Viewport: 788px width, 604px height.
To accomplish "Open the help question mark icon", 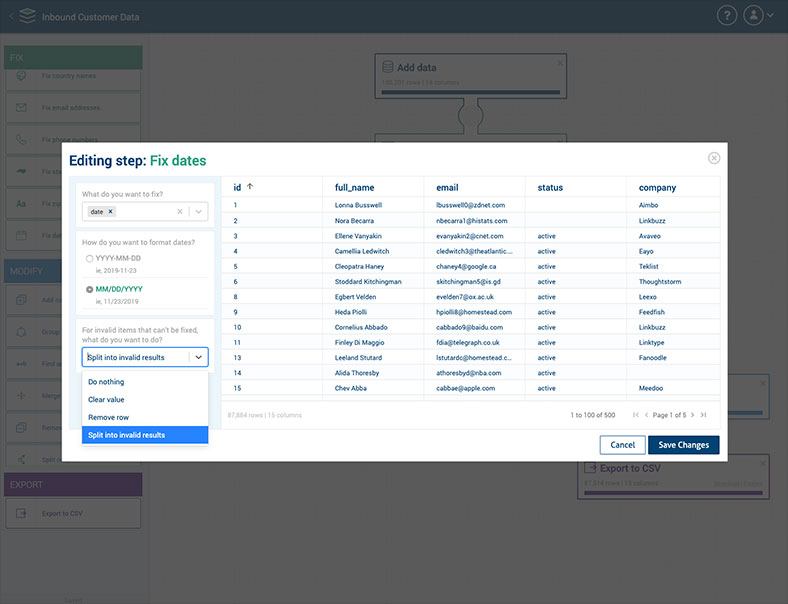I will tap(727, 16).
